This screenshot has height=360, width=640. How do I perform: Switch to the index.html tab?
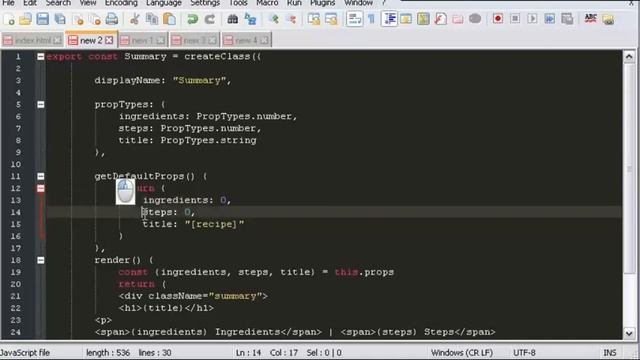tap(33, 40)
